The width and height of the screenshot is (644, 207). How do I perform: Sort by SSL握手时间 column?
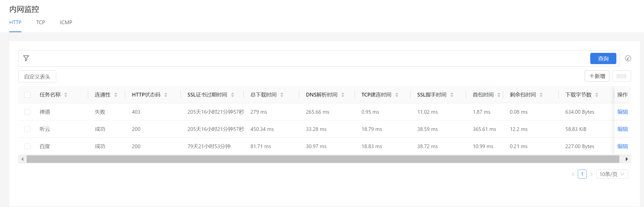[452, 95]
